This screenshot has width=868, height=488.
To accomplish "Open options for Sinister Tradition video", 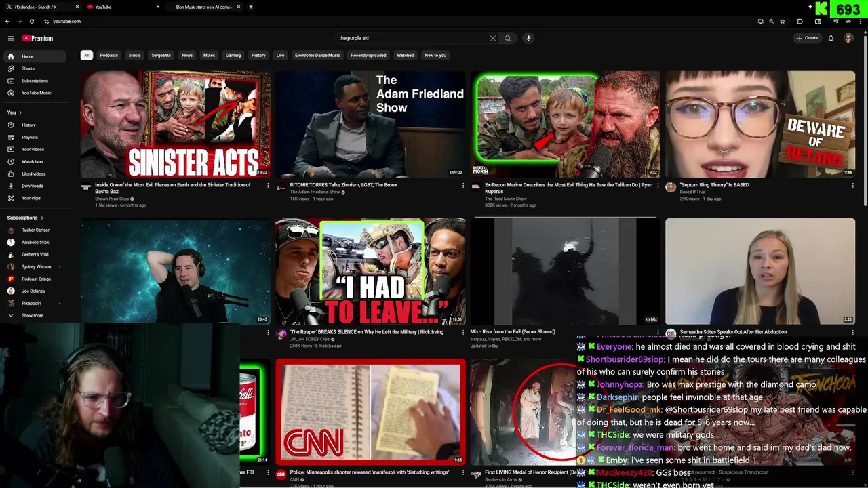I will tap(268, 185).
